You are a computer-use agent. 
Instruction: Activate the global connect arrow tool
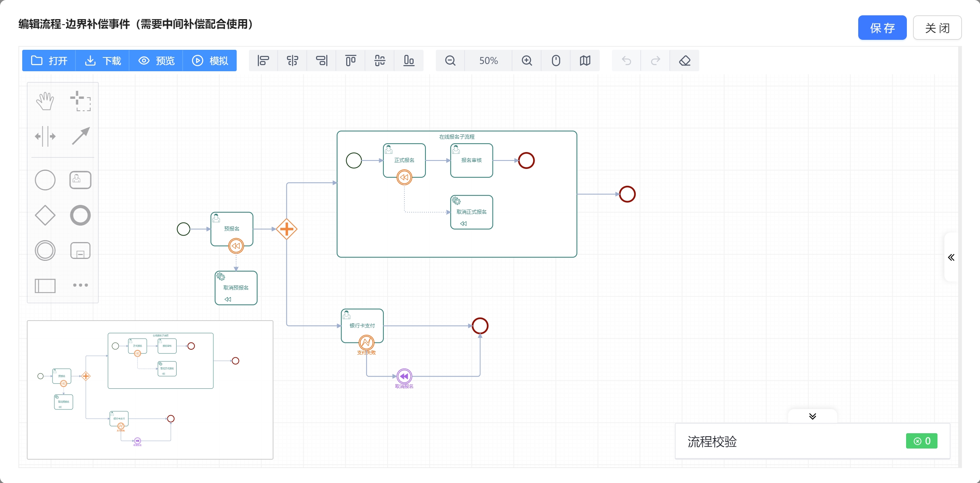80,136
